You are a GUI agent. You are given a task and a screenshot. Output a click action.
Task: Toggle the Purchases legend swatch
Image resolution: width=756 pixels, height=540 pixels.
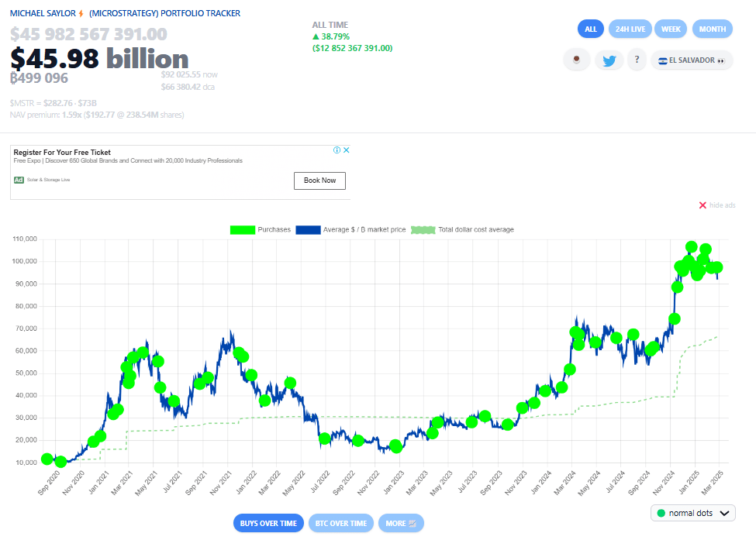pos(243,230)
